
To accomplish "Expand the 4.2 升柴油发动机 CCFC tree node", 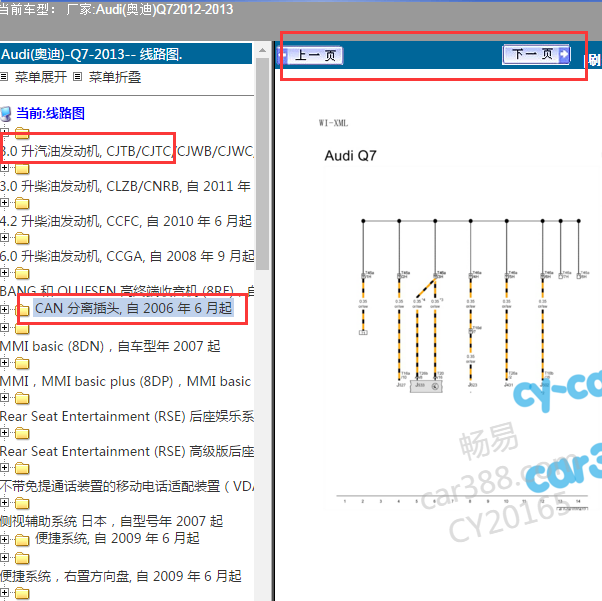I will pyautogui.click(x=4, y=202).
